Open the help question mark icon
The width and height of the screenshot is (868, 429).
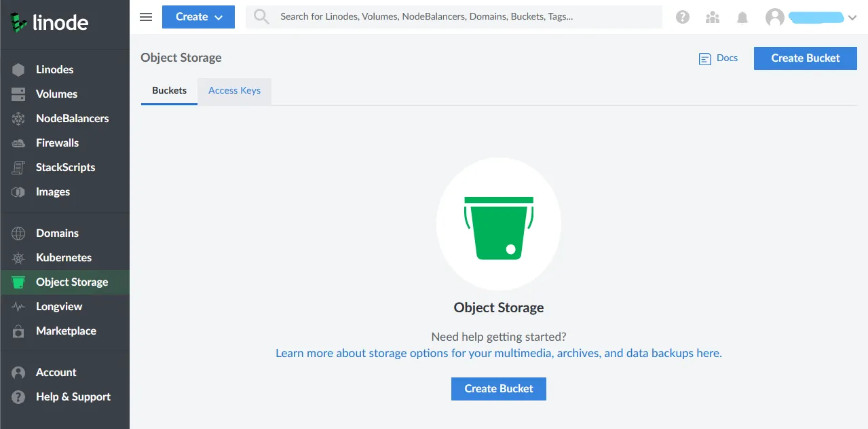pyautogui.click(x=683, y=18)
